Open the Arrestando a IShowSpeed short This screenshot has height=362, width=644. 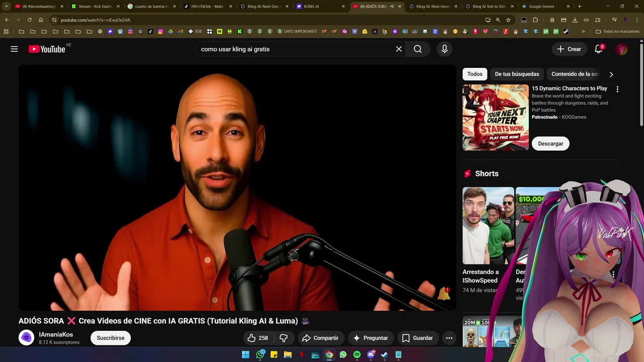pos(488,226)
